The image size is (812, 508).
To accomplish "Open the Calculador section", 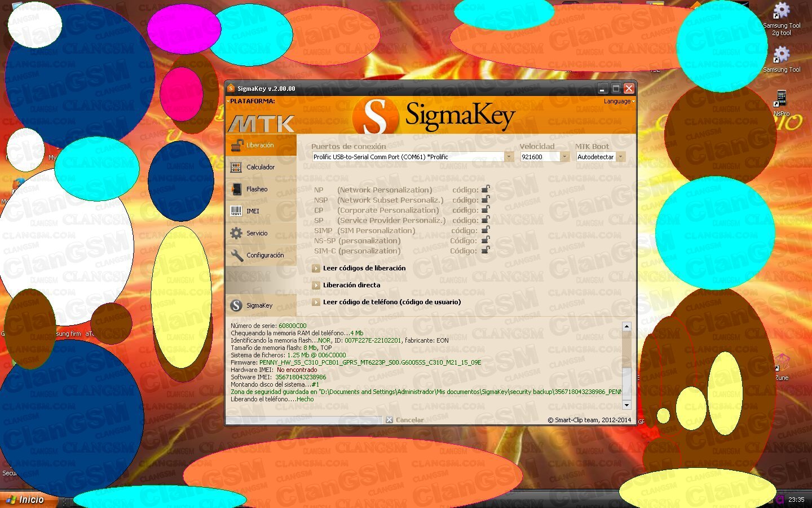I will [261, 167].
